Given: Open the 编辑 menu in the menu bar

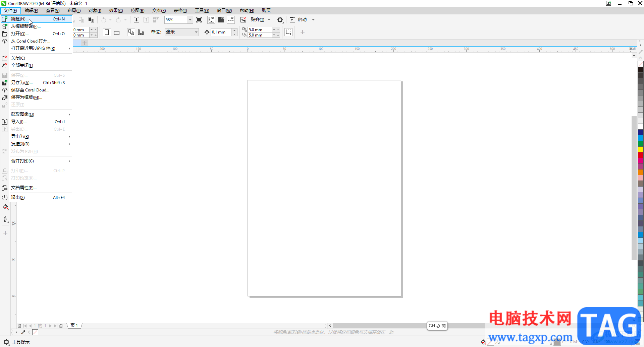Looking at the screenshot, I should click(32, 11).
